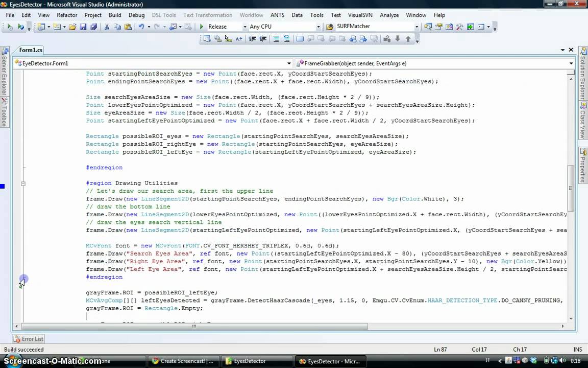Open the Toolbox side tab

pyautogui.click(x=4, y=112)
